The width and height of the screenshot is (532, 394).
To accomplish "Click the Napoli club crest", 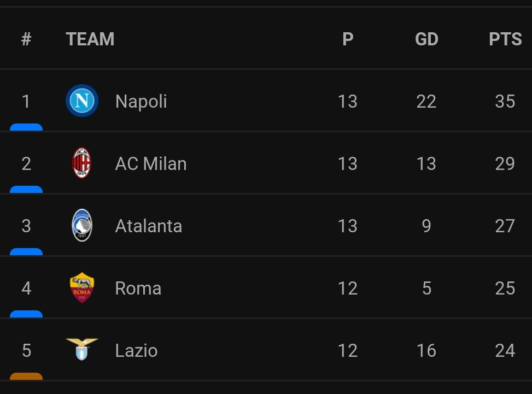I will (x=81, y=101).
